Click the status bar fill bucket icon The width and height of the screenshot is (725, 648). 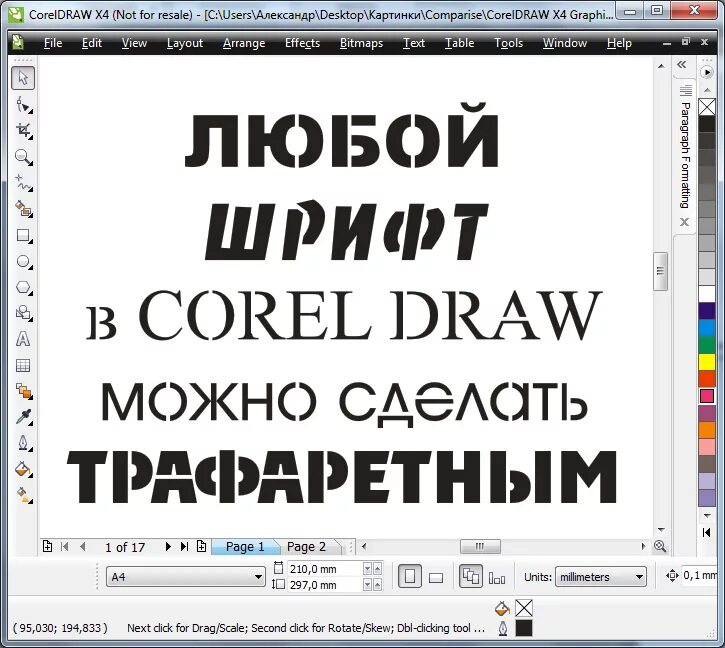[502, 608]
